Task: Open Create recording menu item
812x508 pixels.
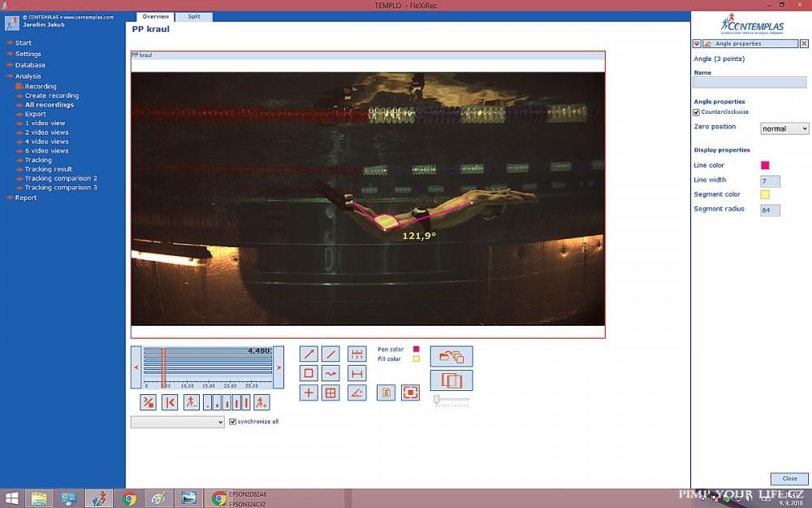Action: coord(52,95)
